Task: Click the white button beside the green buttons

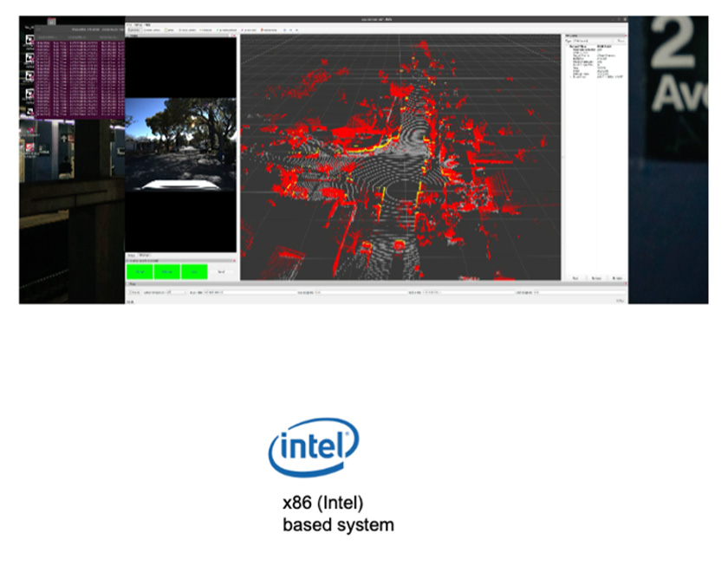Action: pyautogui.click(x=223, y=271)
